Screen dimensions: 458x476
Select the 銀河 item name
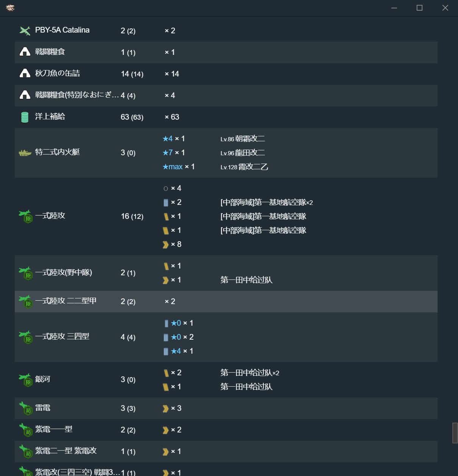[x=43, y=379]
